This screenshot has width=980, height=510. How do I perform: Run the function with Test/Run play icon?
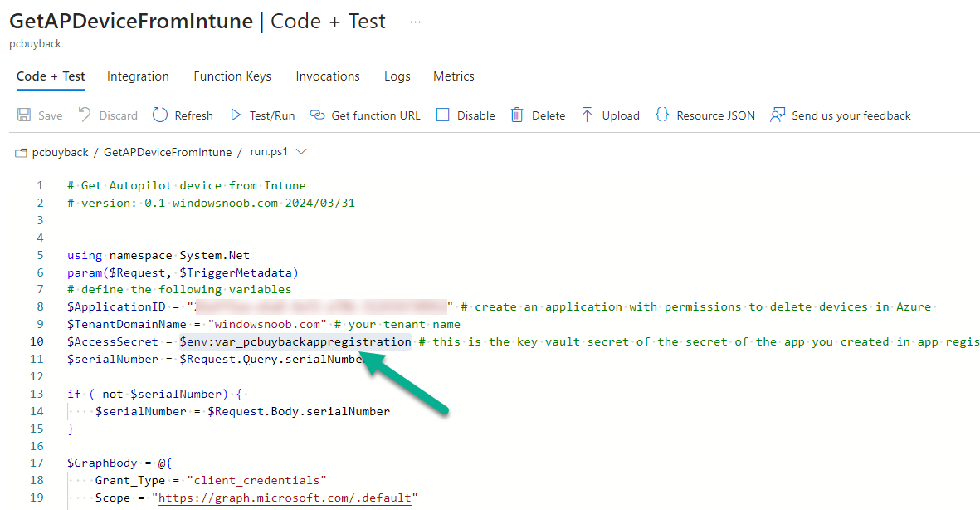click(x=236, y=115)
